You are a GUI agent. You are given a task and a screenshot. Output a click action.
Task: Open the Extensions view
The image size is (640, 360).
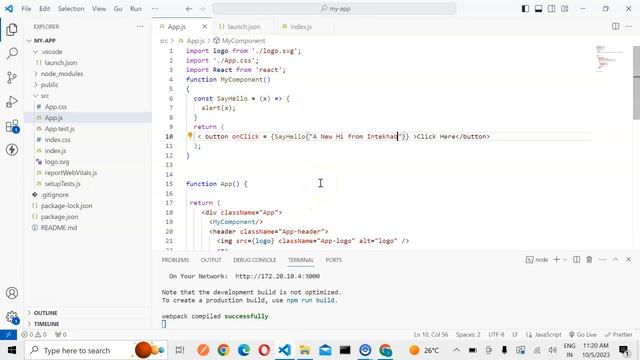click(x=12, y=126)
